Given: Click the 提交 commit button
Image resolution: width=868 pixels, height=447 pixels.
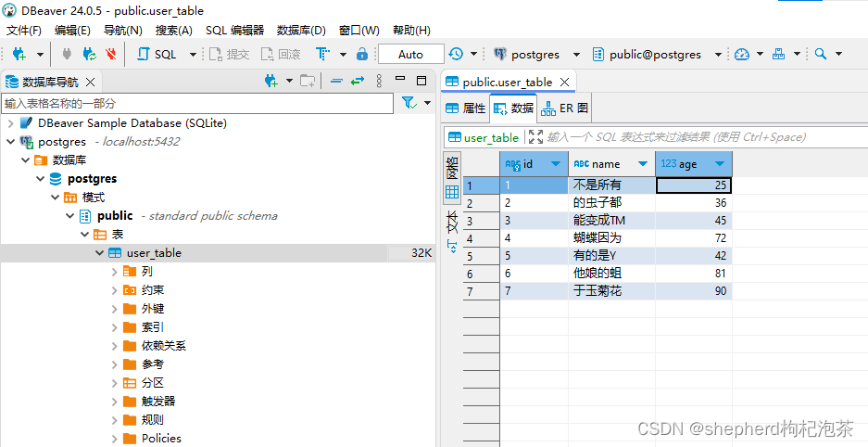Looking at the screenshot, I should (x=229, y=54).
